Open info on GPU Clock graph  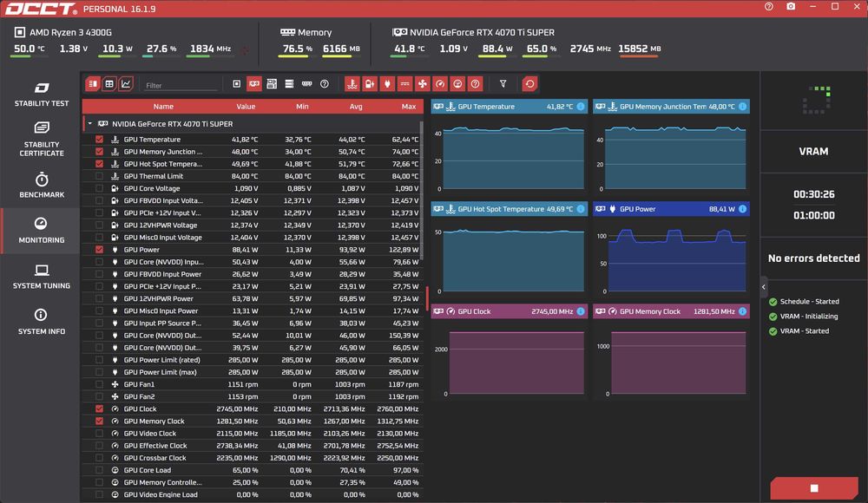[581, 311]
